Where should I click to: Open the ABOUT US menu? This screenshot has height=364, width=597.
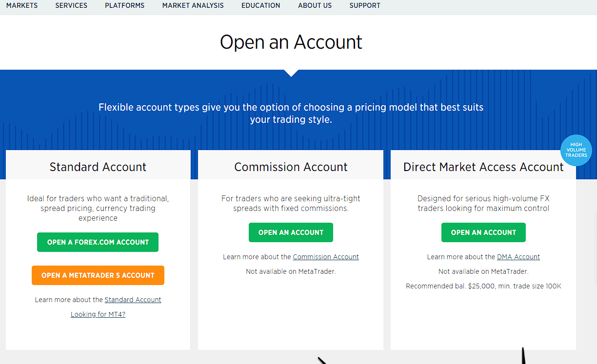315,5
